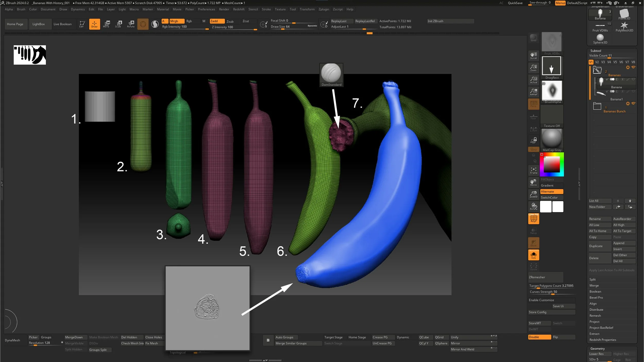The height and width of the screenshot is (362, 644).
Task: Open the Zplugin menu
Action: pos(324,9)
